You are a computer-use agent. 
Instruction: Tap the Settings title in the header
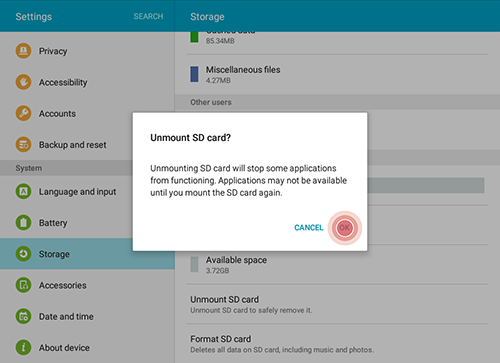[x=34, y=17]
